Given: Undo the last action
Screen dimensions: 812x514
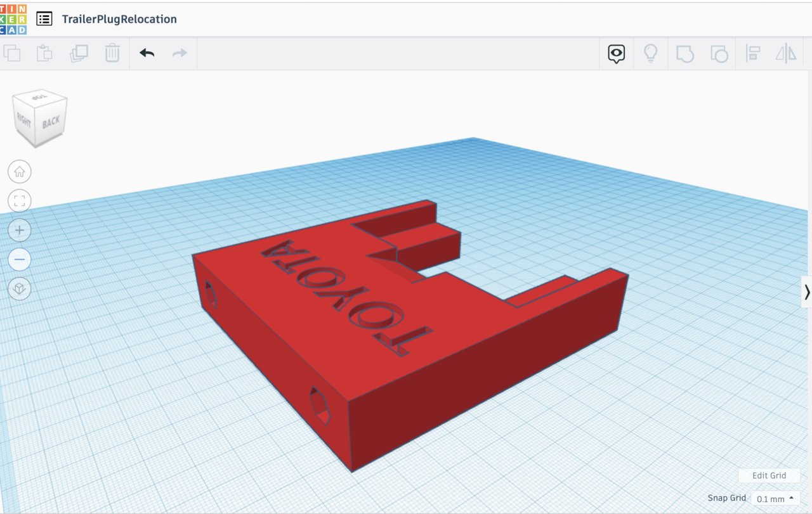Looking at the screenshot, I should tap(147, 53).
